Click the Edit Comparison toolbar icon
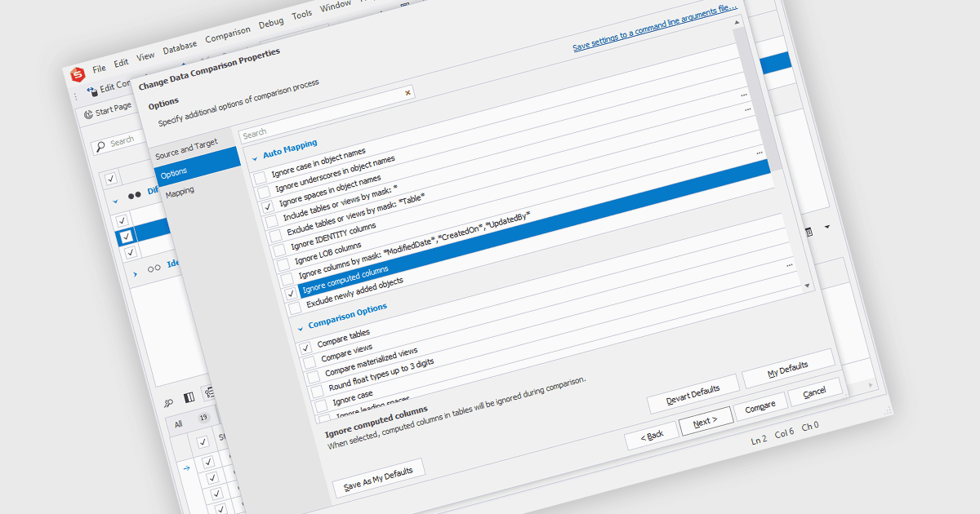The width and height of the screenshot is (980, 514). tap(92, 91)
